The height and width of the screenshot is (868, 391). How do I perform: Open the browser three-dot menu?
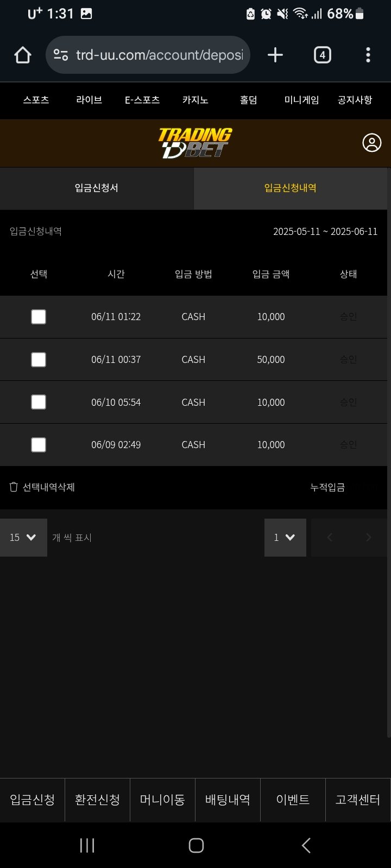point(368,55)
